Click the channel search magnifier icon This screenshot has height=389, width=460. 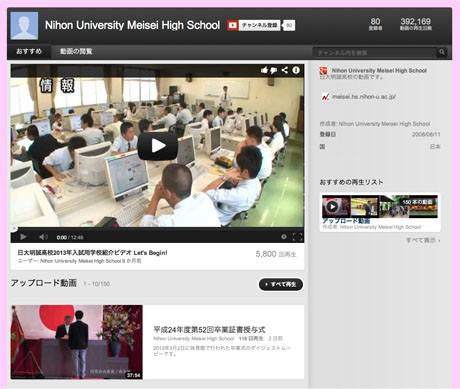(442, 52)
